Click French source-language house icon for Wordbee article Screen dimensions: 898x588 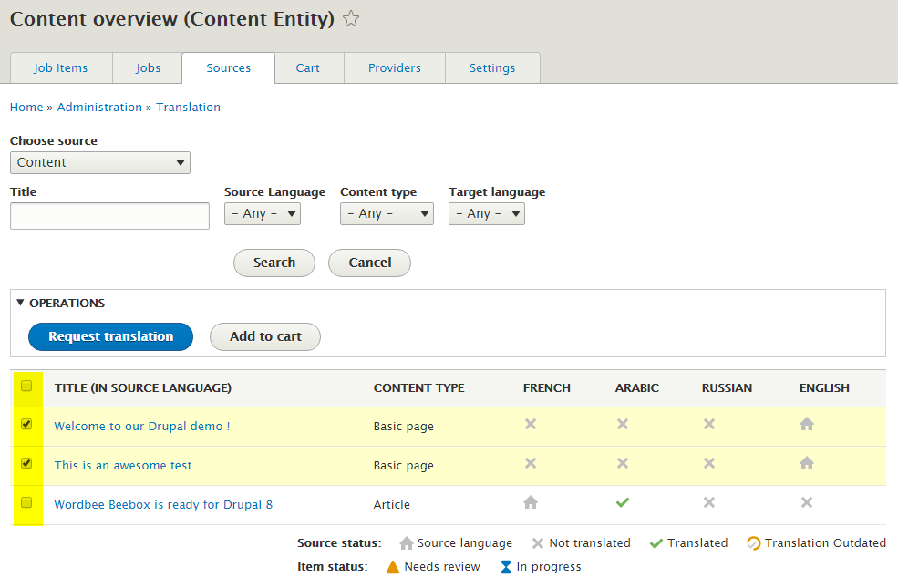(x=531, y=502)
